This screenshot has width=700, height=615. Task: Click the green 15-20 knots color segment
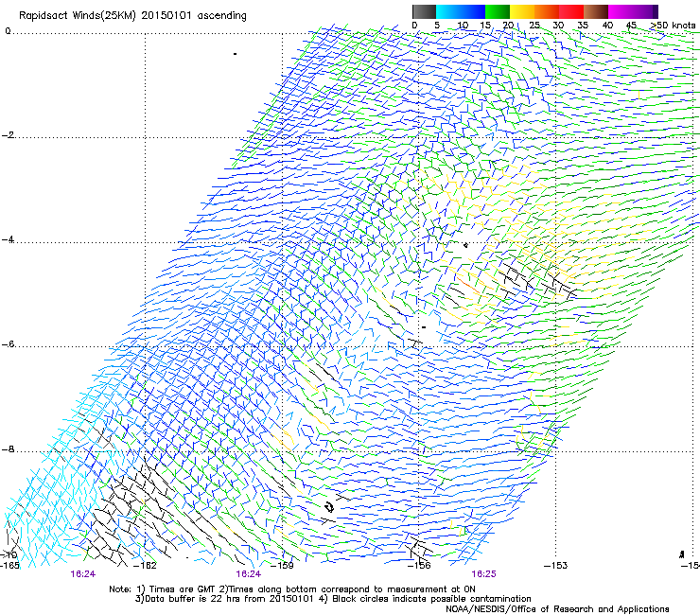click(498, 11)
